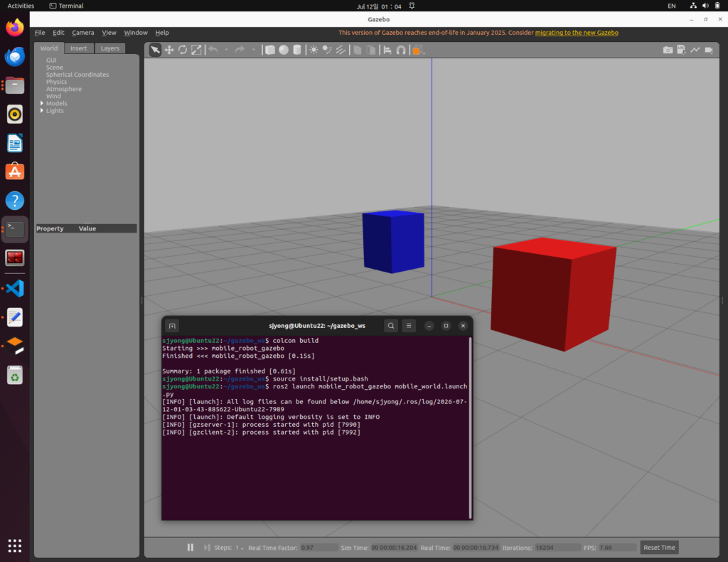Expand the Models tree node
The height and width of the screenshot is (562, 728).
tap(42, 103)
